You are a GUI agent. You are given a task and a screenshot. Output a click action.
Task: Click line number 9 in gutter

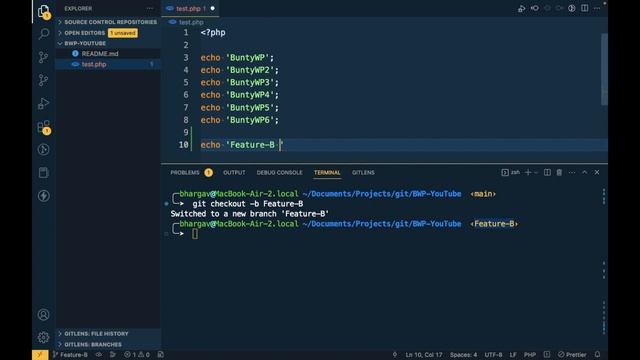186,132
